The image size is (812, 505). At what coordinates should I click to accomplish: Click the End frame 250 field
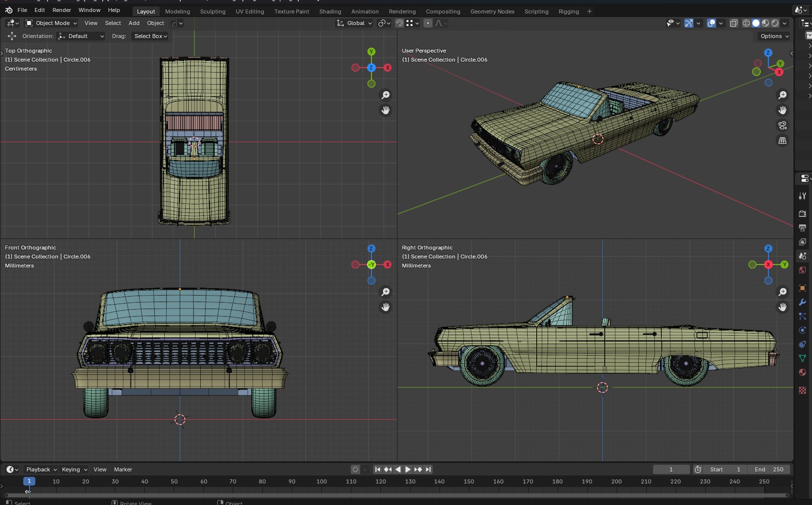pos(769,469)
